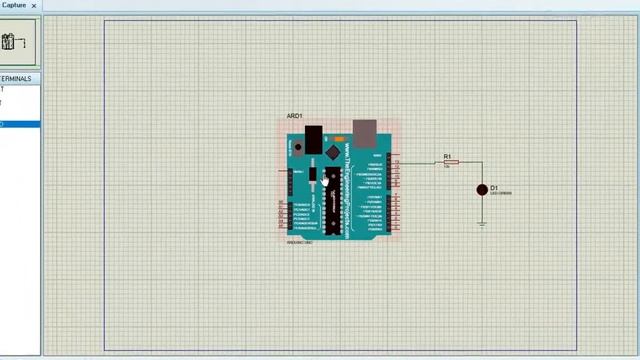
Task: Select the ground terminal below D1
Action: coord(482,224)
